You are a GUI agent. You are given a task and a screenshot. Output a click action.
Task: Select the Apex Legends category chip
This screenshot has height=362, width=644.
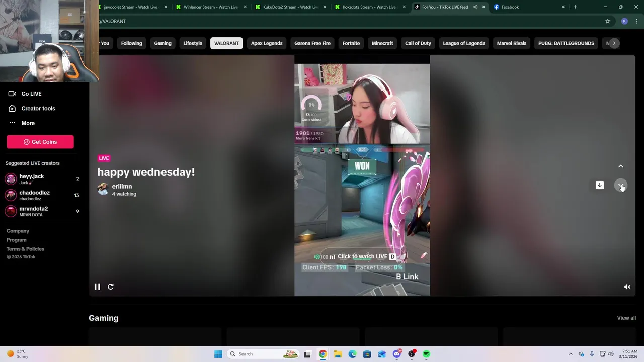click(267, 43)
